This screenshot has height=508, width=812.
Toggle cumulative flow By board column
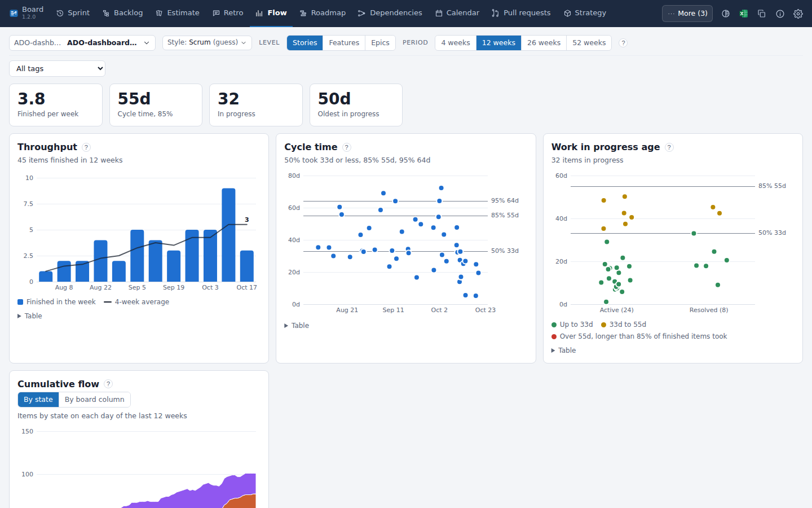(x=94, y=400)
